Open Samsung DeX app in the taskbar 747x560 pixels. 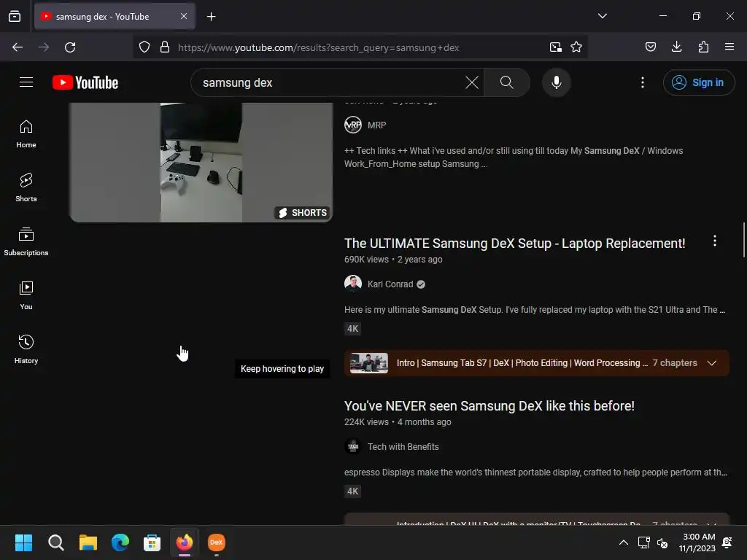[216, 542]
